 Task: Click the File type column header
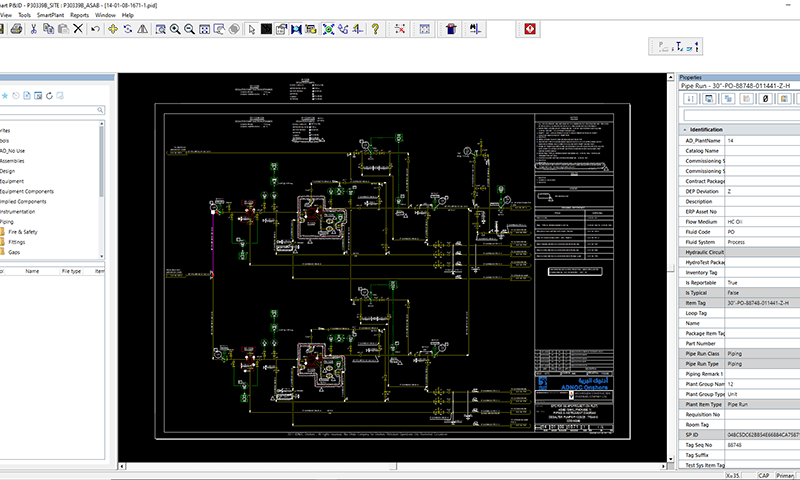point(71,270)
